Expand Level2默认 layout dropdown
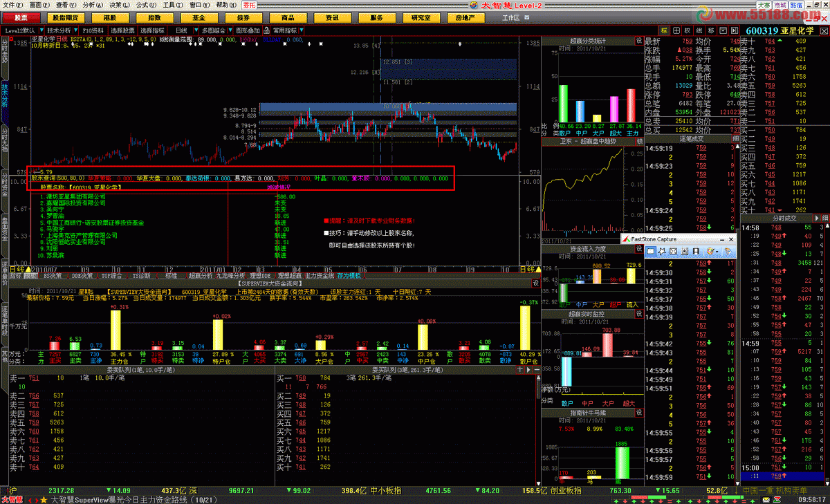The width and height of the screenshot is (830, 504). 41,30
